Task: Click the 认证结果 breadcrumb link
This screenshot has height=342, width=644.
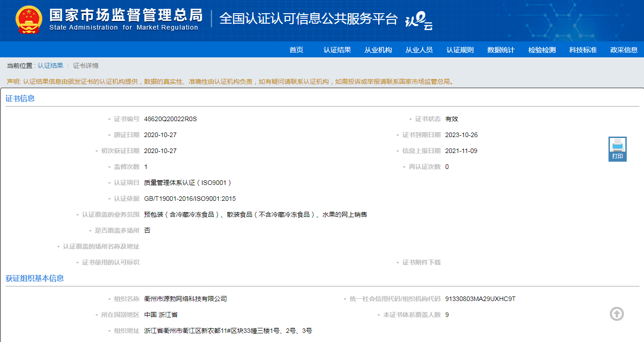Action: (51, 66)
